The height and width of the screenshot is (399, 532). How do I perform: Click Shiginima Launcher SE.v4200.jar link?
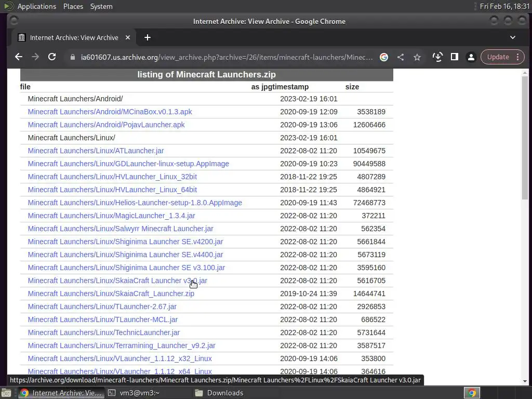click(125, 242)
